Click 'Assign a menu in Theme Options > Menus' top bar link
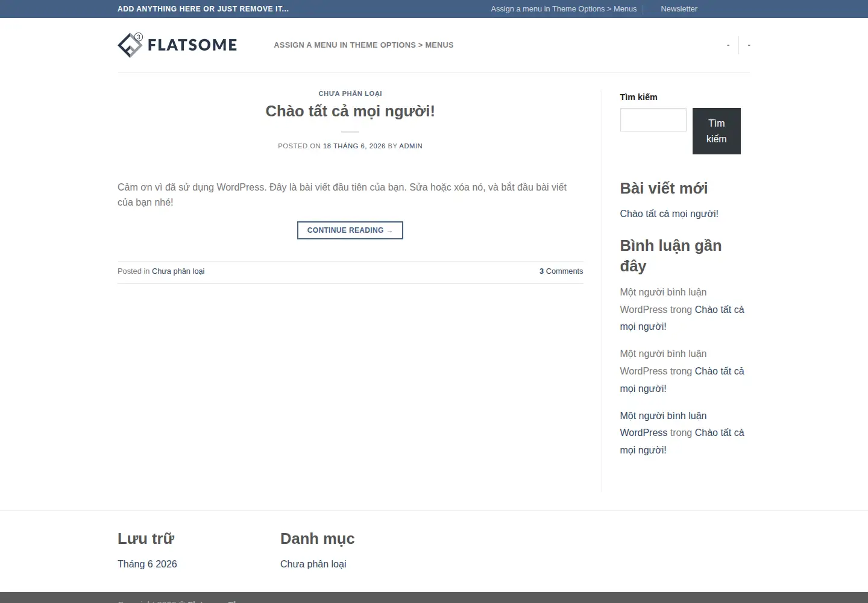The width and height of the screenshot is (868, 603). [x=564, y=9]
